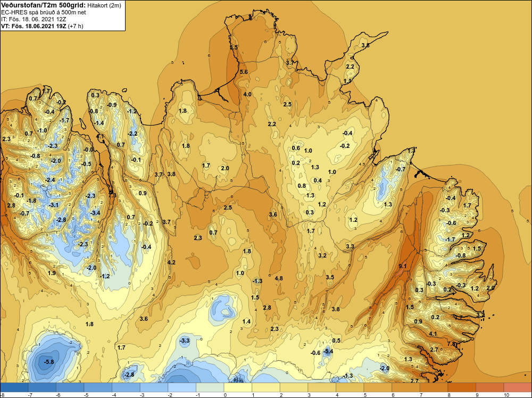Click the 4.0 temperature label

[247, 94]
